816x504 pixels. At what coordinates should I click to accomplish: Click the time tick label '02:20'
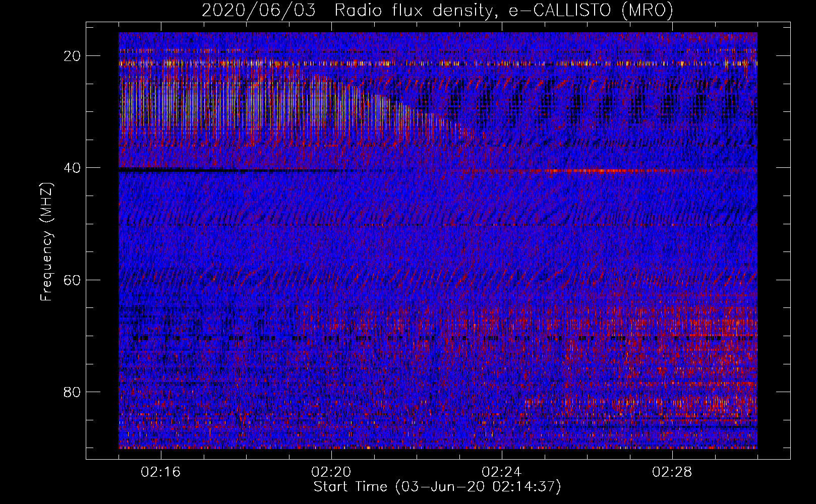point(331,472)
